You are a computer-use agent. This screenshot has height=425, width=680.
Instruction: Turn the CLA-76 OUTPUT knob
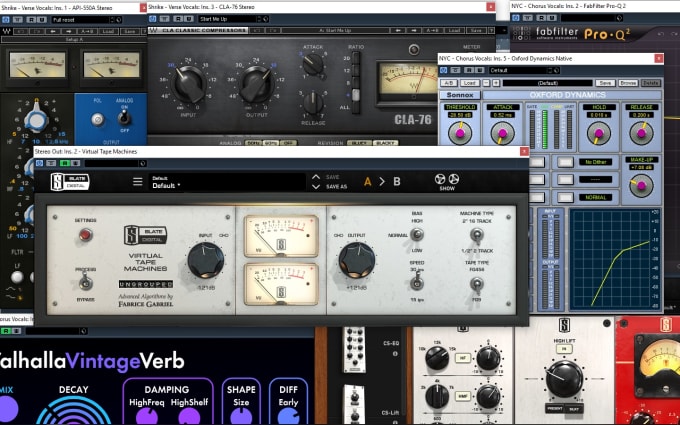[x=255, y=85]
